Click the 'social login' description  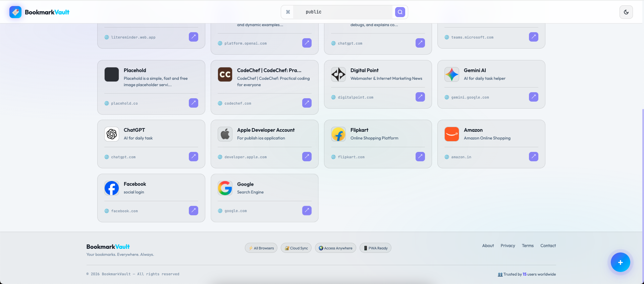(x=134, y=192)
